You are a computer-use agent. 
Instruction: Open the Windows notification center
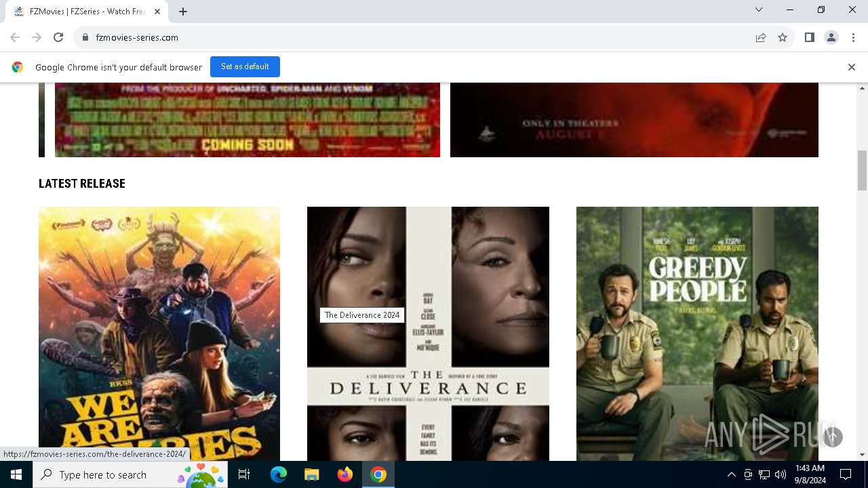[846, 474]
